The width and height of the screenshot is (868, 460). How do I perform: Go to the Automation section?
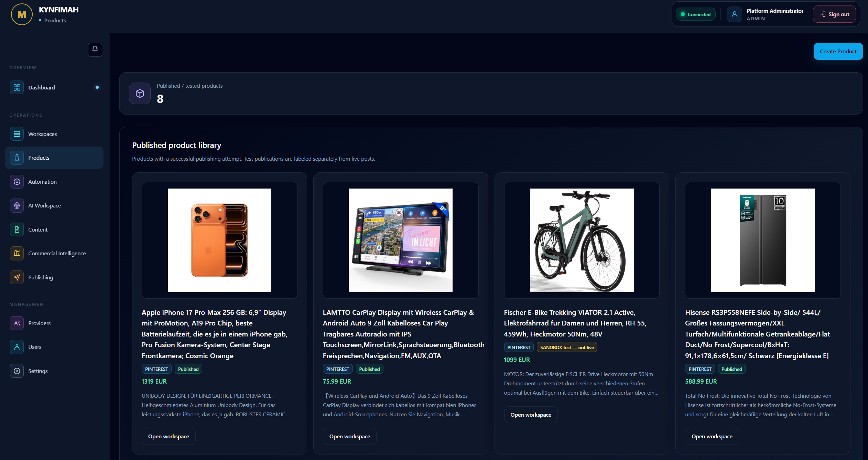[54, 182]
